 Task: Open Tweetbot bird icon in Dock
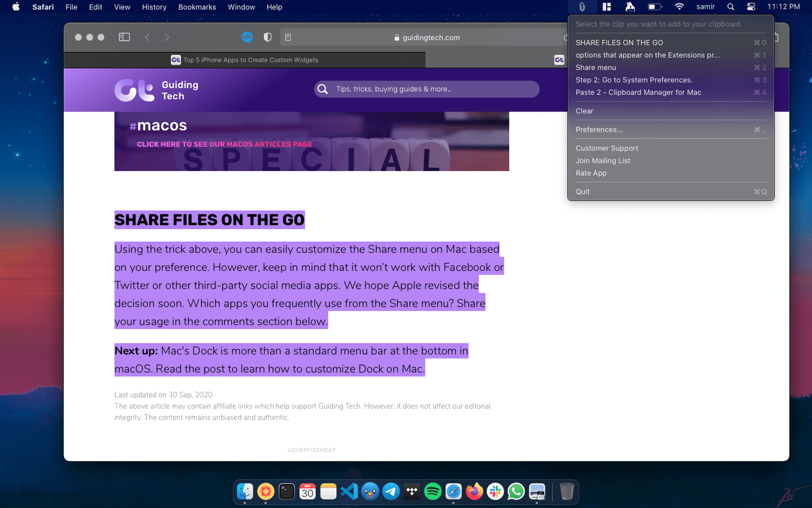point(370,492)
